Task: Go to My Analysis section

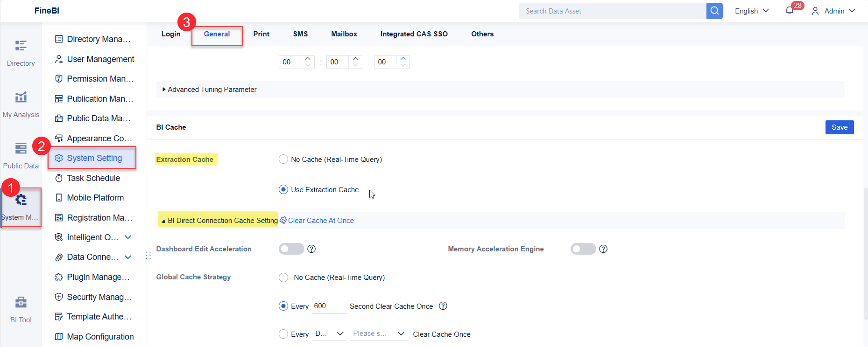Action: pos(21,105)
